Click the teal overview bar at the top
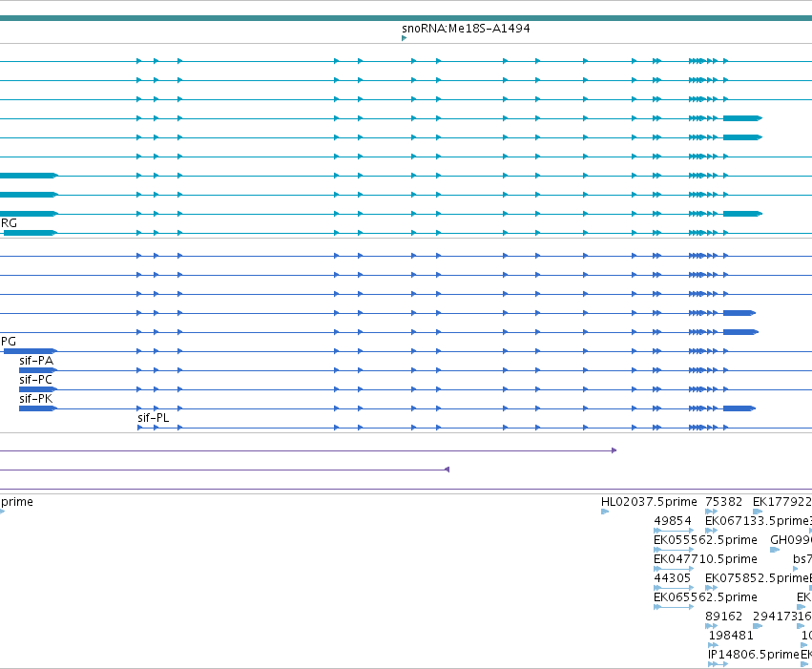 tap(406, 18)
